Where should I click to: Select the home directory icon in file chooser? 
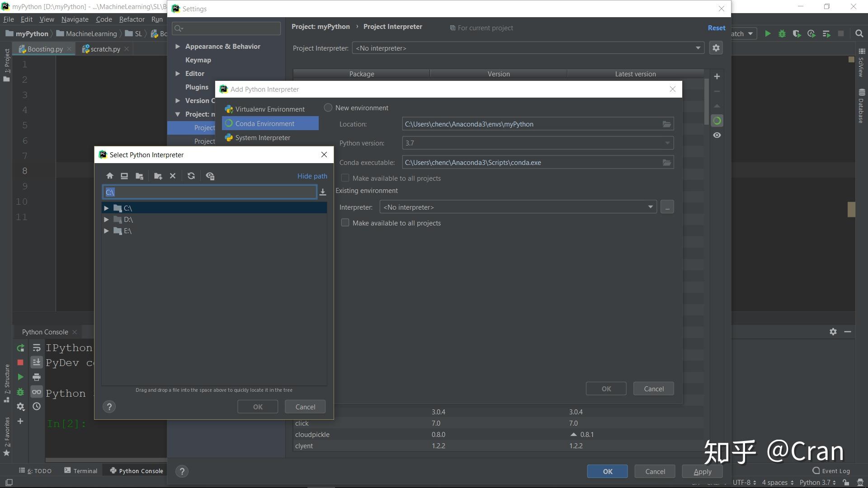109,176
